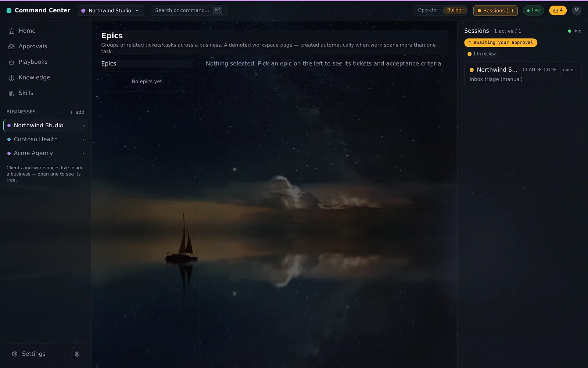Click the round gear button at bottom
This screenshot has width=588, height=368.
click(x=77, y=354)
